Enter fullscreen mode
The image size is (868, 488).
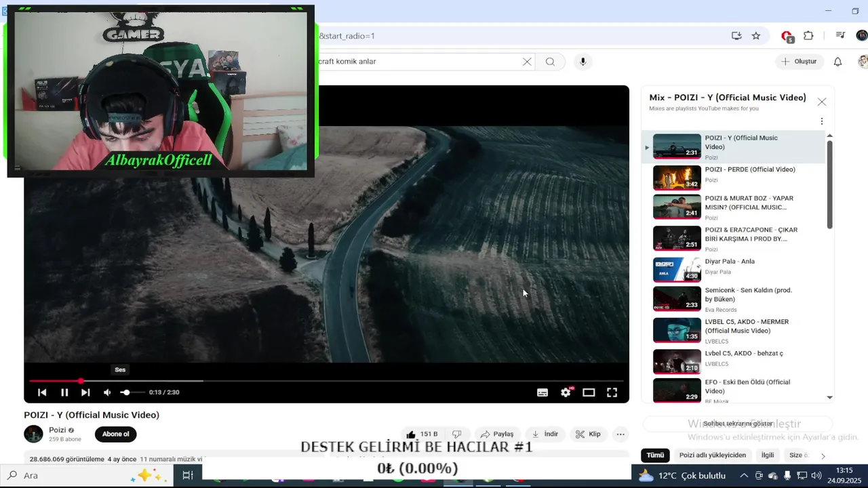pyautogui.click(x=612, y=392)
